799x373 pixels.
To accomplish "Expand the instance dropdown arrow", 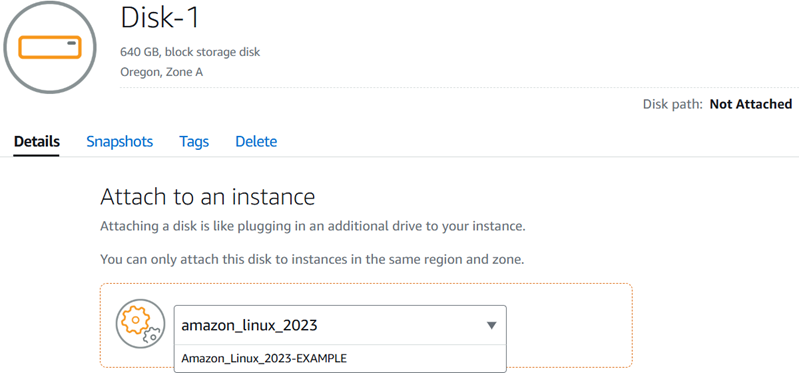I will tap(491, 325).
